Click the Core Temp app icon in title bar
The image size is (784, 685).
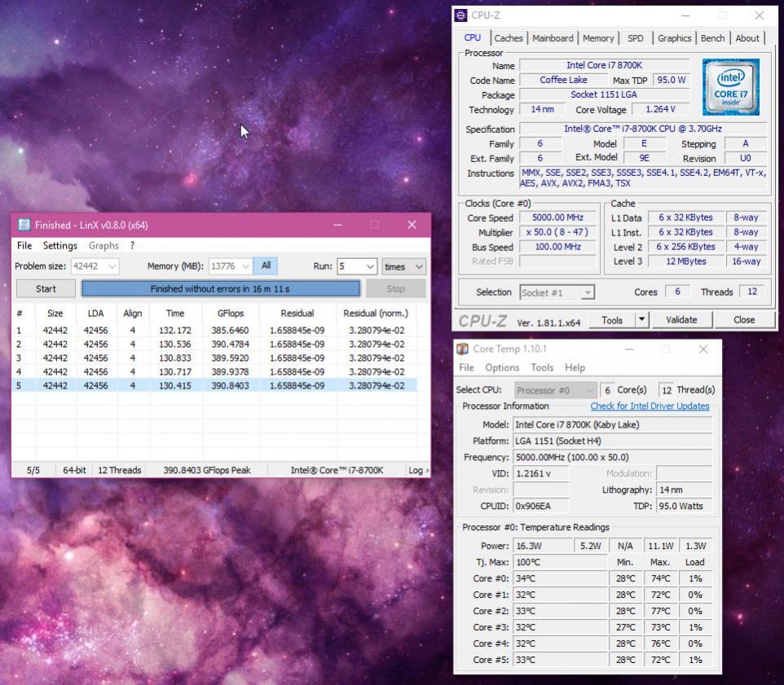tap(463, 349)
